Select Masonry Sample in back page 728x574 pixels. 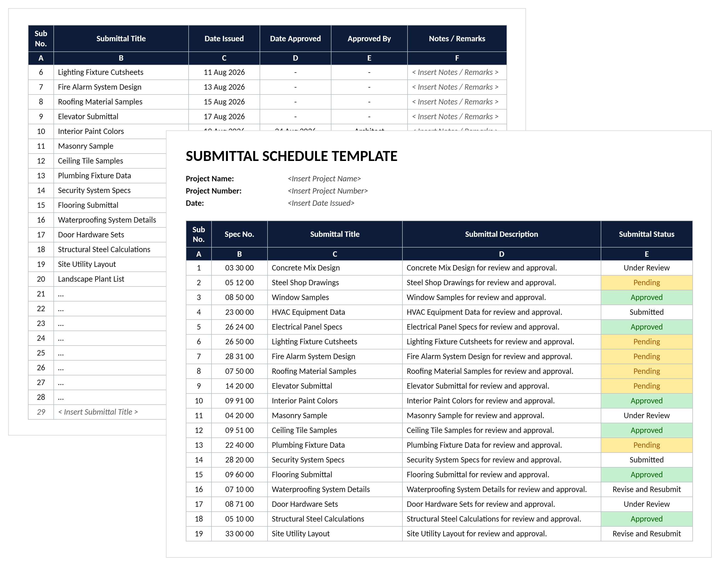[x=110, y=146]
